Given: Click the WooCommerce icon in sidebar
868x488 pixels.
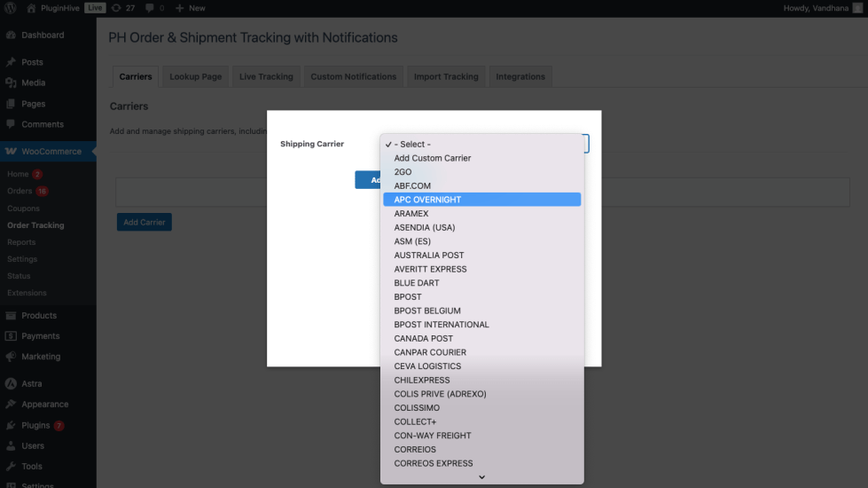Looking at the screenshot, I should click(x=11, y=152).
